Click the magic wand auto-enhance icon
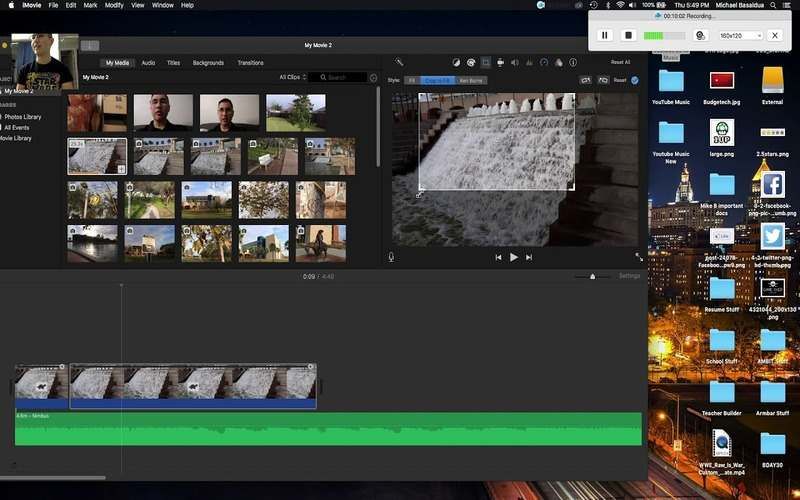The width and height of the screenshot is (800, 500). (399, 62)
